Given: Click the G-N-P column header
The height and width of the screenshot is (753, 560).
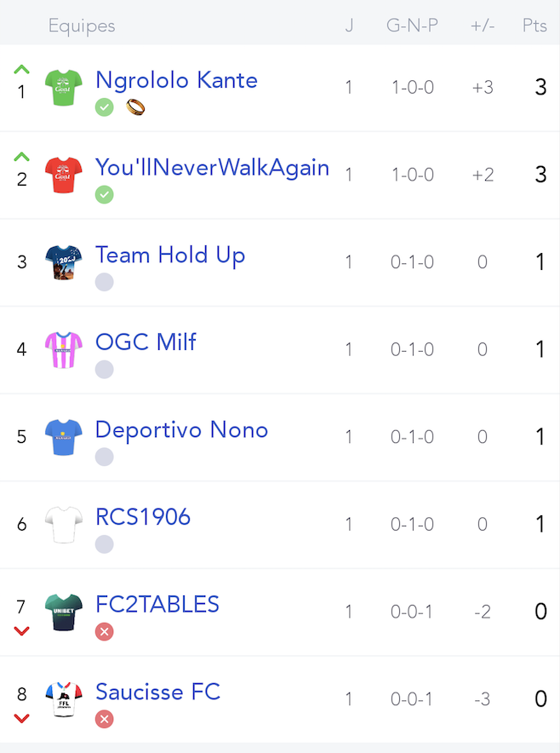Looking at the screenshot, I should pos(412,25).
